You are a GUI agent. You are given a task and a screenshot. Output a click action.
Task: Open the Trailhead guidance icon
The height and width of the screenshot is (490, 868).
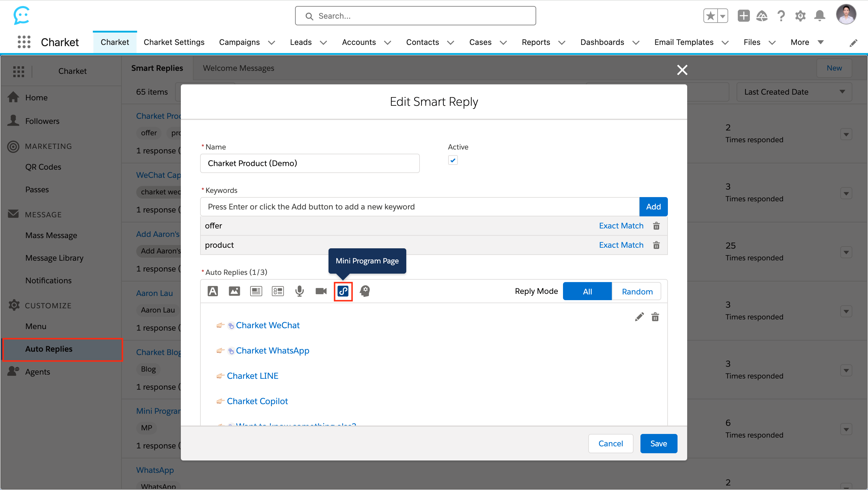pos(762,16)
